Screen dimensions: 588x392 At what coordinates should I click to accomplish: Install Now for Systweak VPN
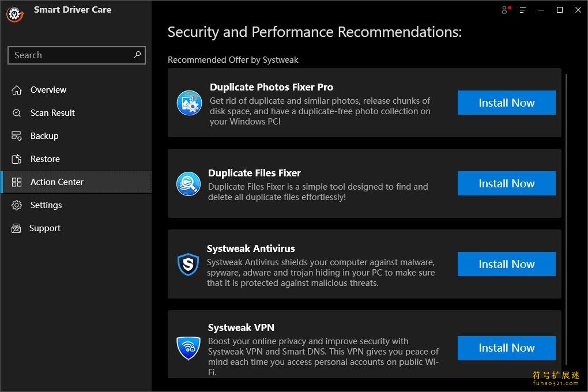click(x=506, y=348)
